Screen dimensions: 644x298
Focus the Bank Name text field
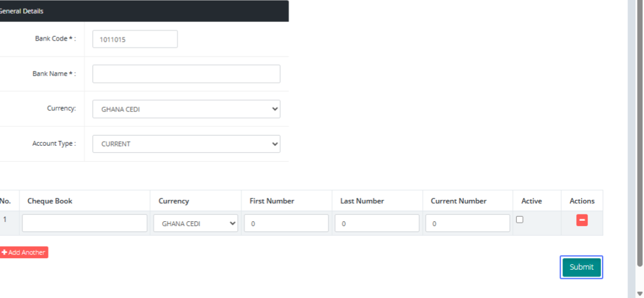tap(186, 74)
